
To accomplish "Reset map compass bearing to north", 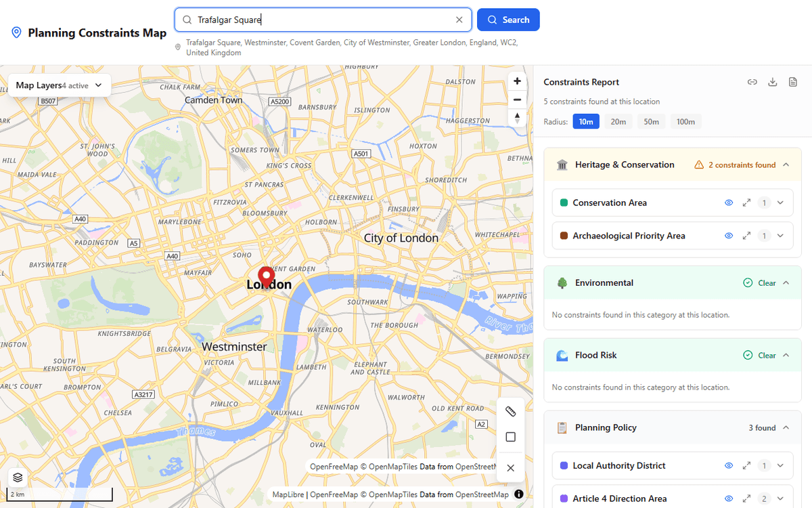I will point(517,117).
